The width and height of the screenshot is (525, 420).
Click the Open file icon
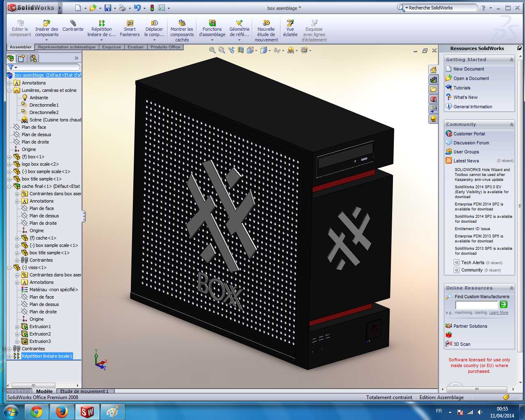pyautogui.click(x=93, y=8)
